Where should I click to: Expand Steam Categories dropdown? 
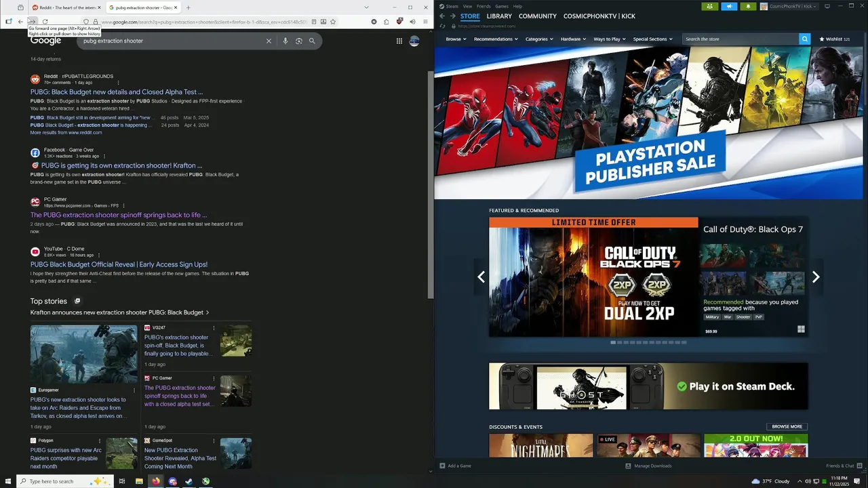539,39
